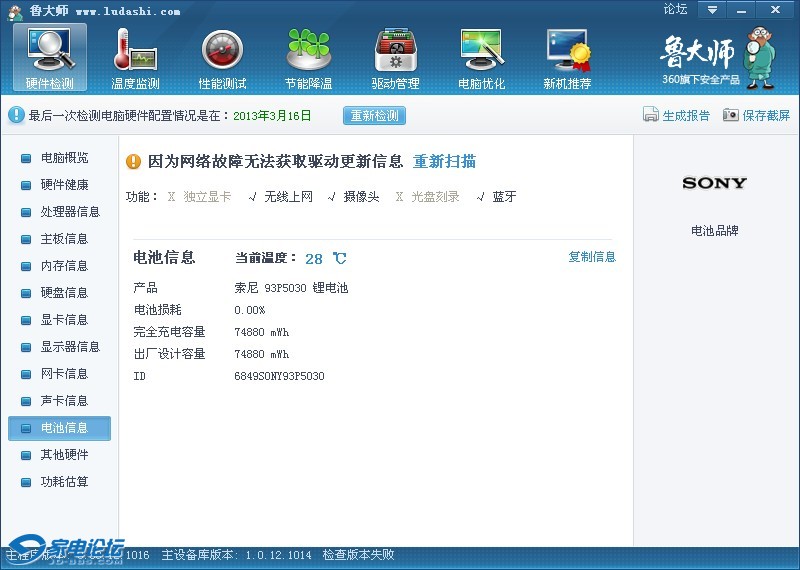Go to 显卡信息 sidebar item

64,320
